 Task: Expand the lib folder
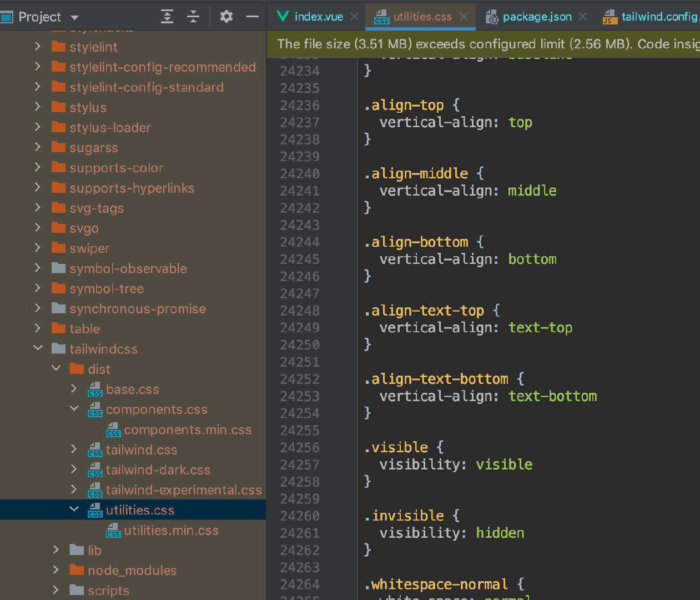point(56,550)
